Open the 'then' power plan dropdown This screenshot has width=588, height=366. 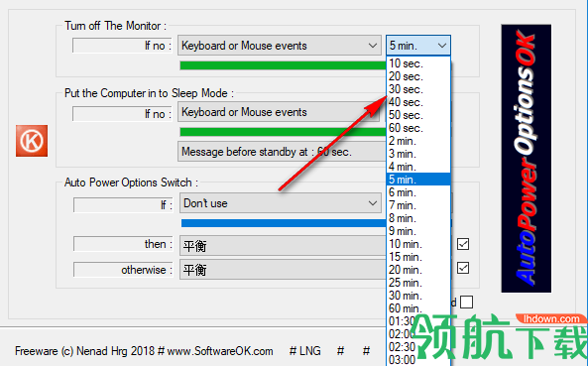[284, 246]
